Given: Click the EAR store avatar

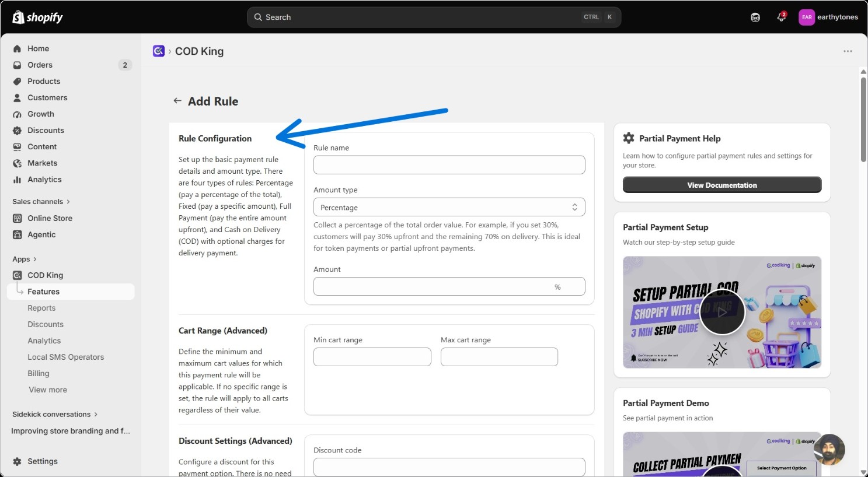Looking at the screenshot, I should tap(807, 17).
